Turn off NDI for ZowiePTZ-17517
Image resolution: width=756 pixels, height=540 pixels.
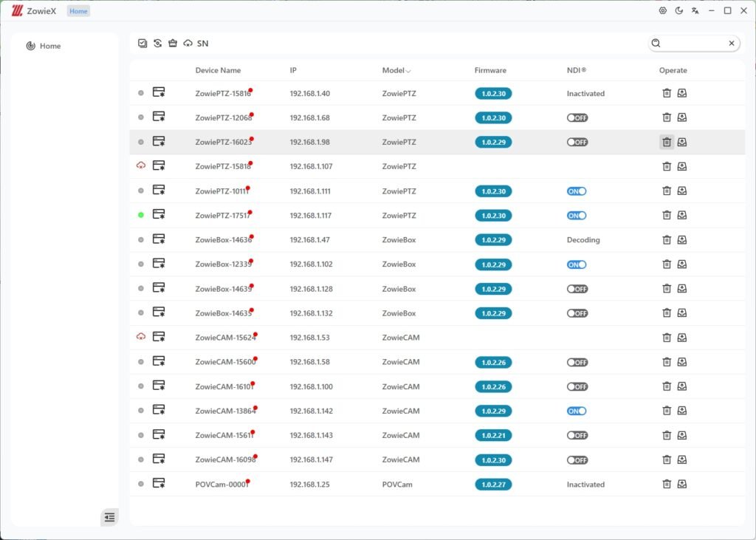tap(577, 216)
